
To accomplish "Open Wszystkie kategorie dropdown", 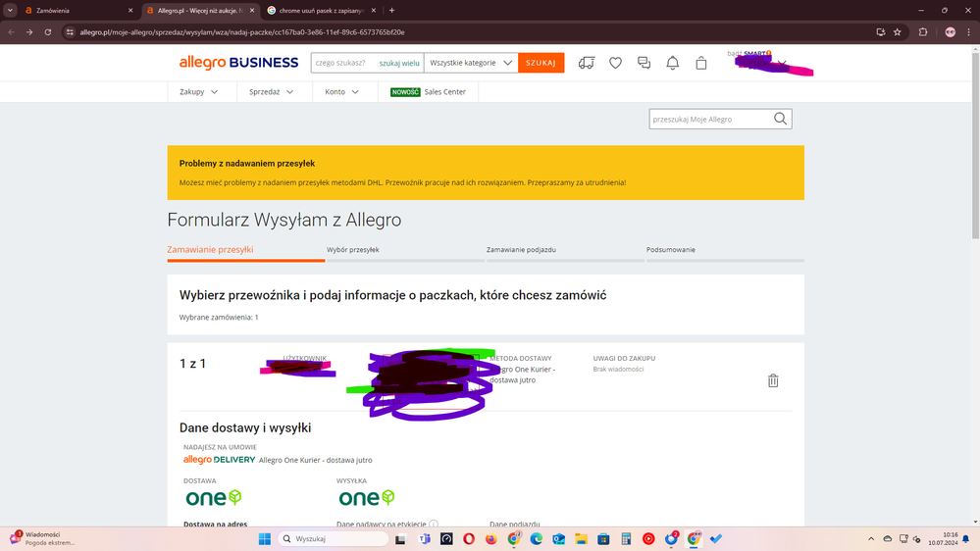I will (x=471, y=63).
